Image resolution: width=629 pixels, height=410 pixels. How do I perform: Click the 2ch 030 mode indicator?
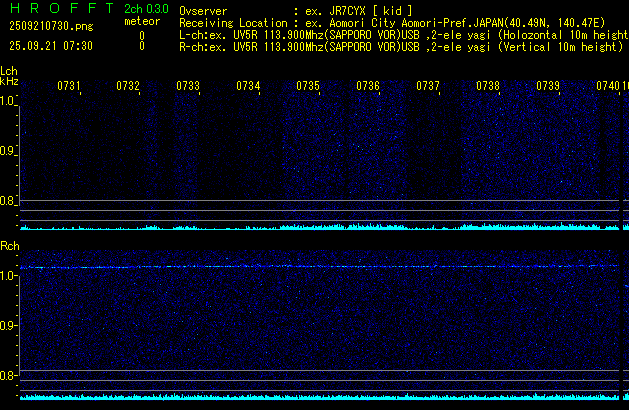coord(146,9)
